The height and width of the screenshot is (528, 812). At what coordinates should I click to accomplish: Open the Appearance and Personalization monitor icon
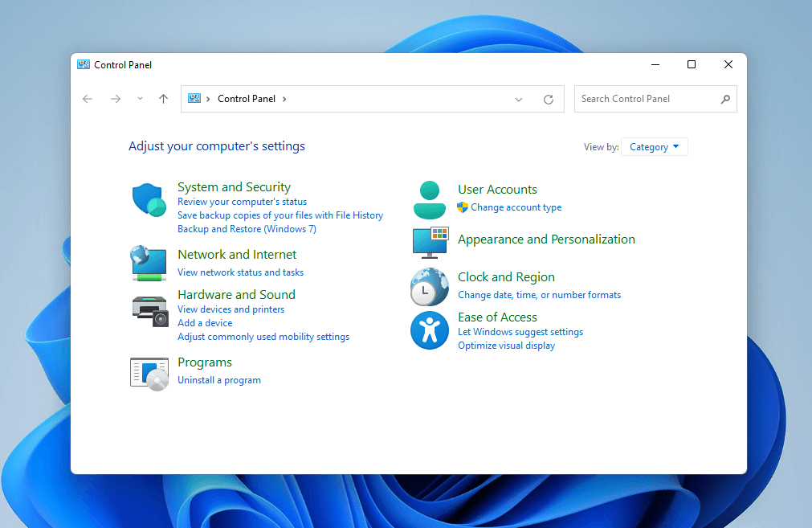[430, 243]
